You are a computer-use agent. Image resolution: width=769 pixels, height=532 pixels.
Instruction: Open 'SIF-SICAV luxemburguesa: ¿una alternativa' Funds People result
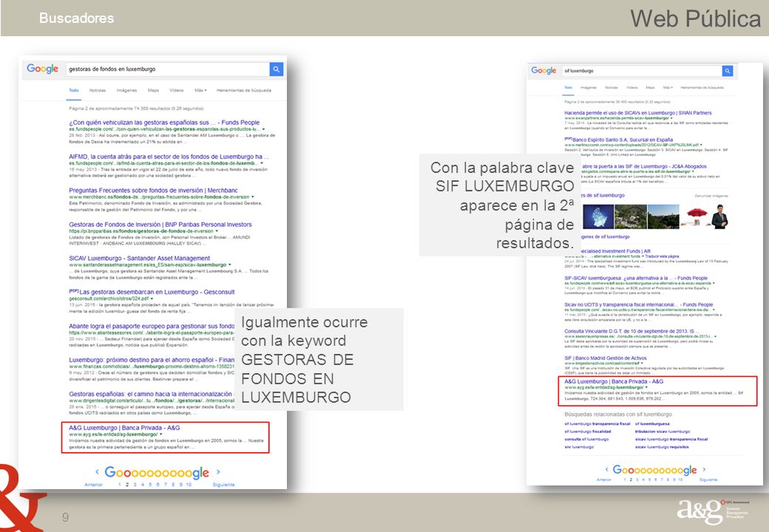tap(636, 278)
